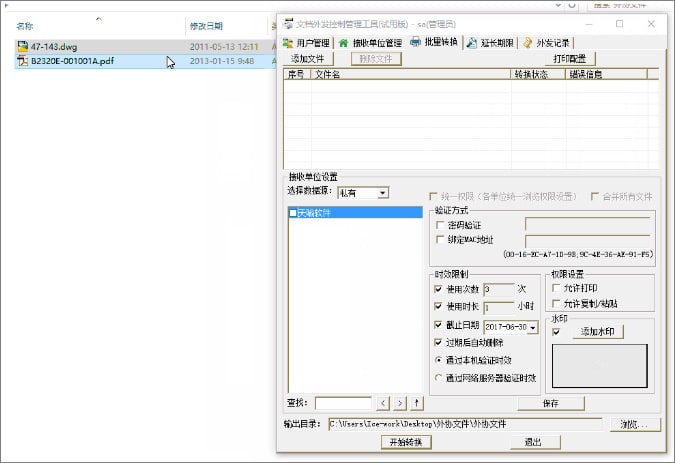Click the 转换状态 column header
The image size is (675, 463).
(x=538, y=74)
